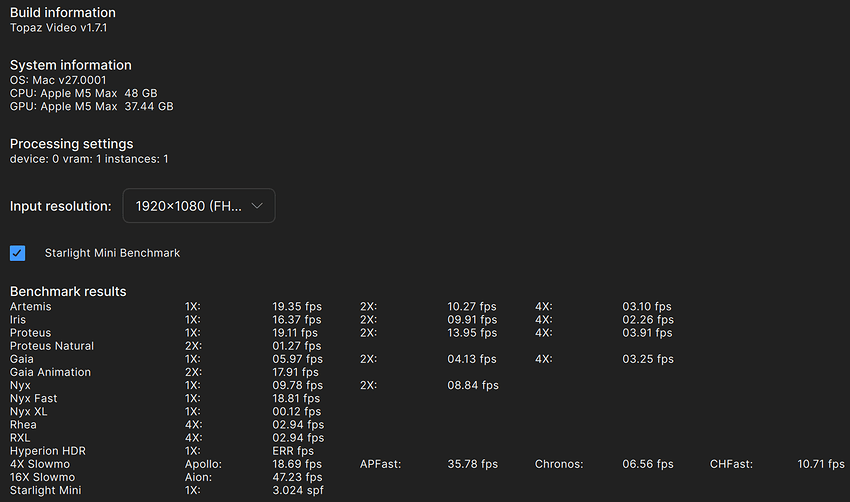Click Nyx 1X value 09.78 fps
The width and height of the screenshot is (850, 502).
[298, 385]
